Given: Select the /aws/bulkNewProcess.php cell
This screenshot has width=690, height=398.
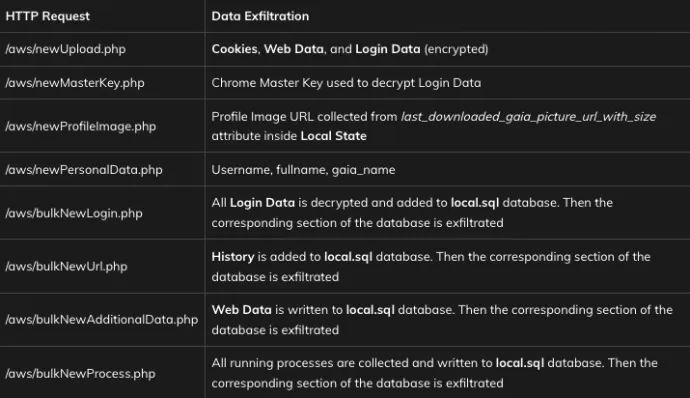Looking at the screenshot, I should [81, 374].
